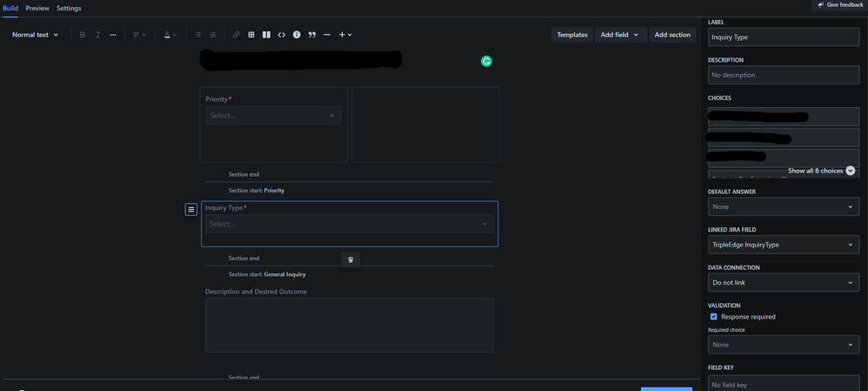This screenshot has width=868, height=391.
Task: Toggle bold formatting
Action: [x=83, y=34]
